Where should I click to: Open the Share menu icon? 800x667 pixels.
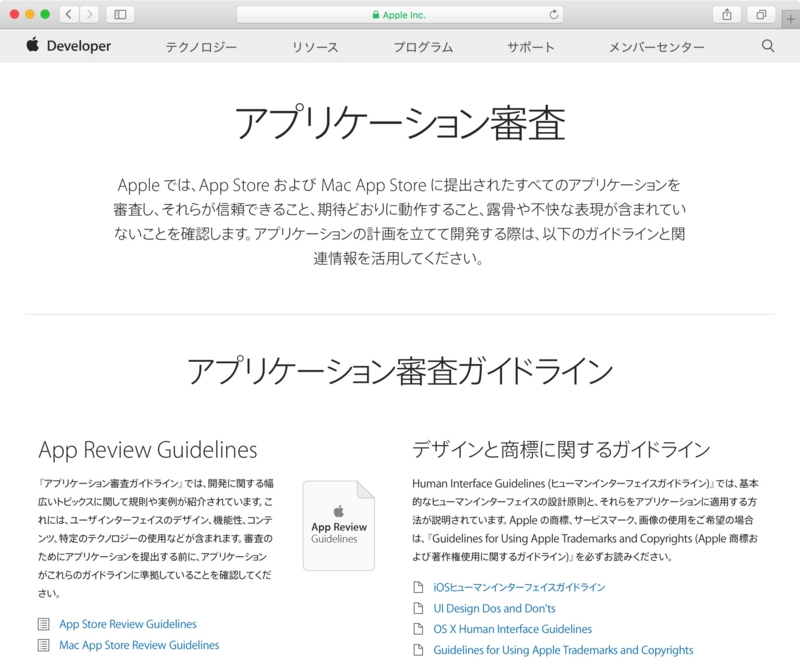coord(727,14)
